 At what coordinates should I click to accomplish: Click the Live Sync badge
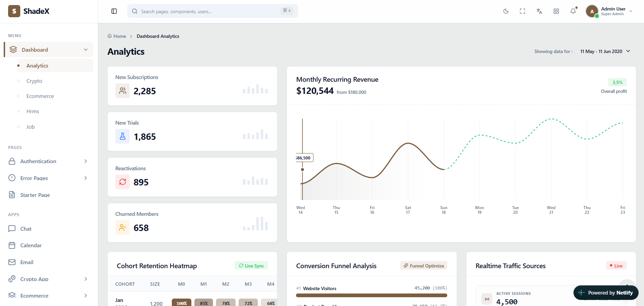[251, 266]
